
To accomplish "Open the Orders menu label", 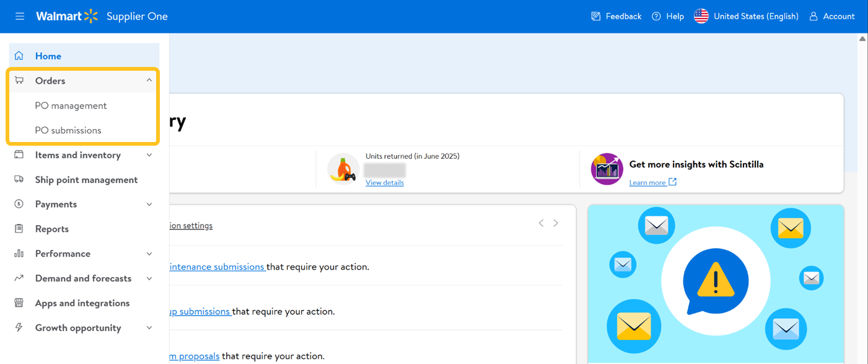I will click(50, 81).
